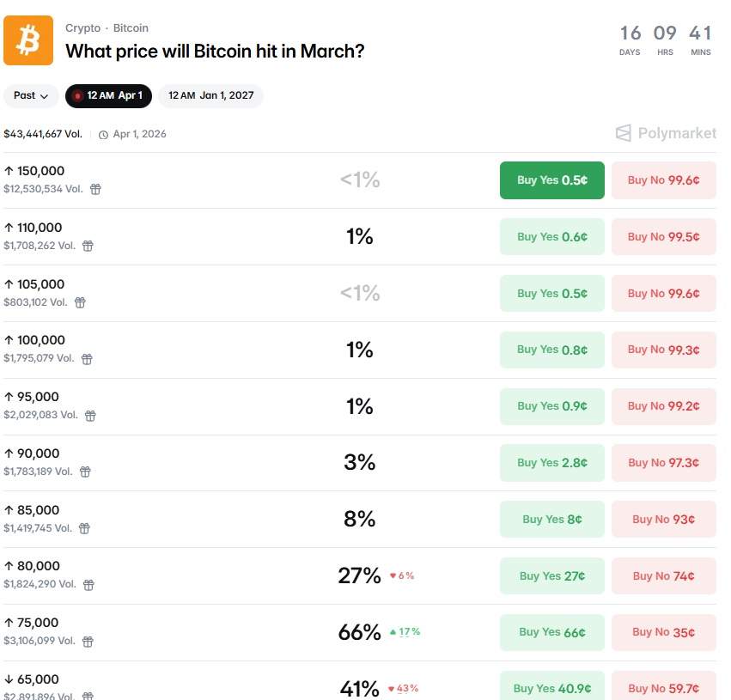Click Buy Yes 8¢ for 85,000

tap(551, 519)
